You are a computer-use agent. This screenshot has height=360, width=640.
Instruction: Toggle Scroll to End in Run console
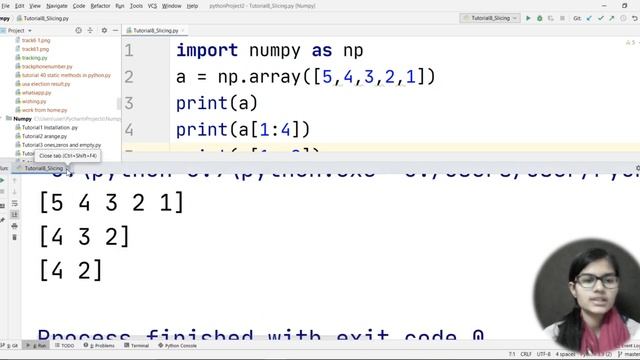tap(14, 214)
